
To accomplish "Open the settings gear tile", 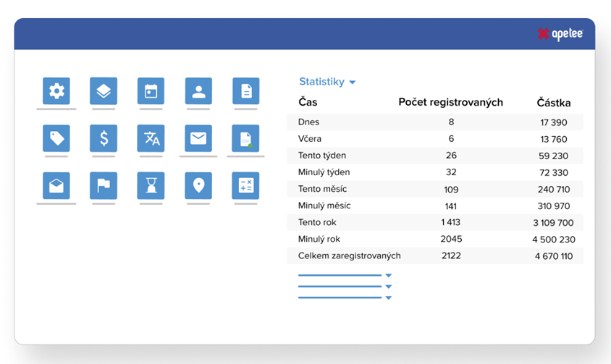I will tap(56, 91).
